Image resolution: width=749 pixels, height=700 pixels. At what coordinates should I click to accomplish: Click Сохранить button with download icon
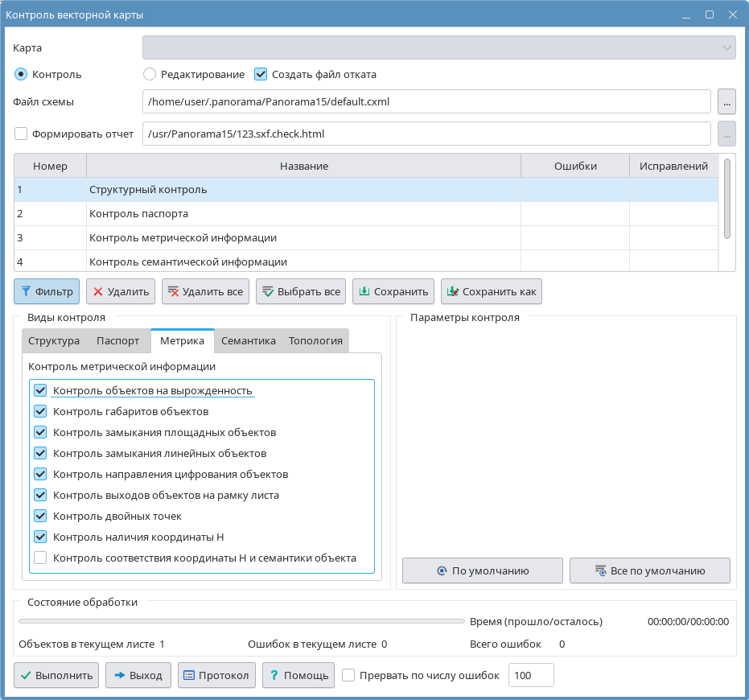point(393,291)
